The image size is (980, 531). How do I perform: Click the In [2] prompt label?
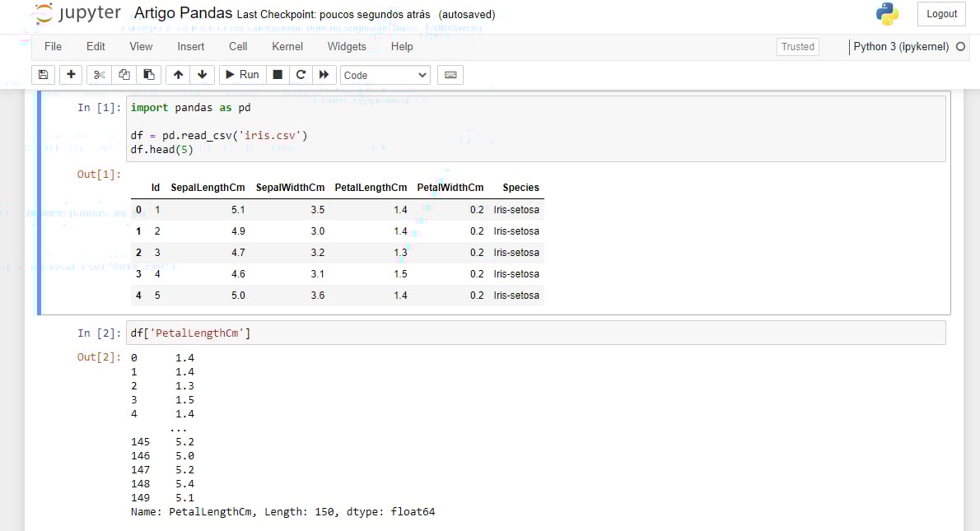point(99,333)
